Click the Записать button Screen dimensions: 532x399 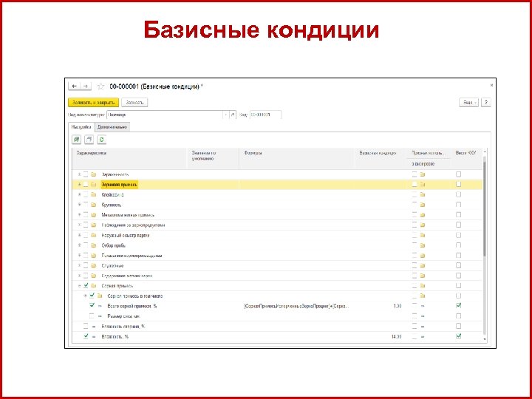click(x=134, y=103)
